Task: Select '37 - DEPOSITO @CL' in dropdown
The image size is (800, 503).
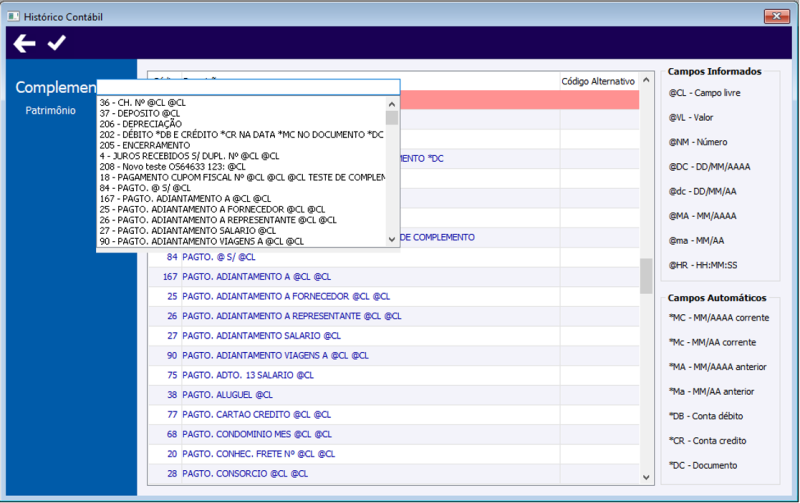Action: 140,113
